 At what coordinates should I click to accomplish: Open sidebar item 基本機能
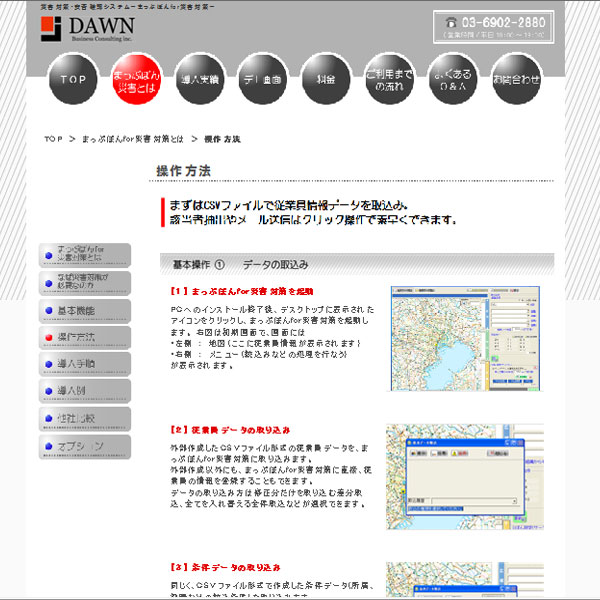pos(85,311)
